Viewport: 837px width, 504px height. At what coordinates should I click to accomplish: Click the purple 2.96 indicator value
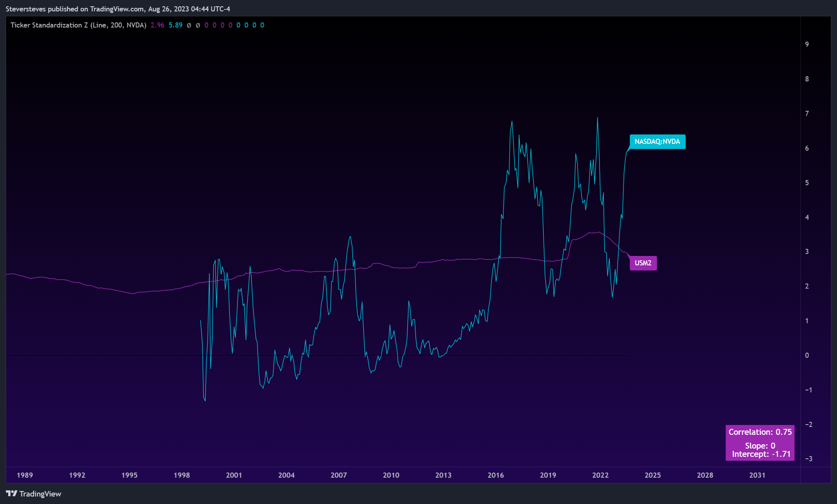157,25
